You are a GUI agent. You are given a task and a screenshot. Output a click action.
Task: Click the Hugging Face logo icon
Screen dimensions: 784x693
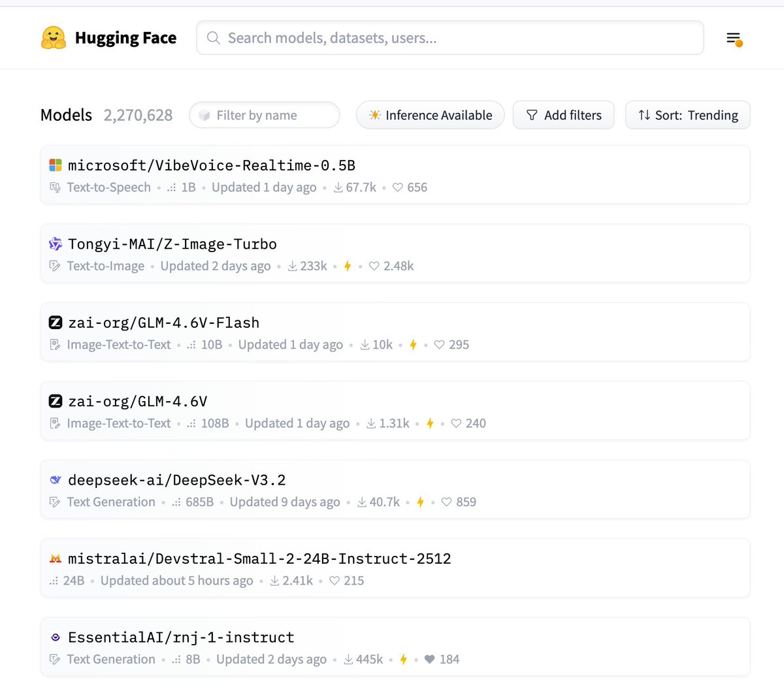point(53,37)
